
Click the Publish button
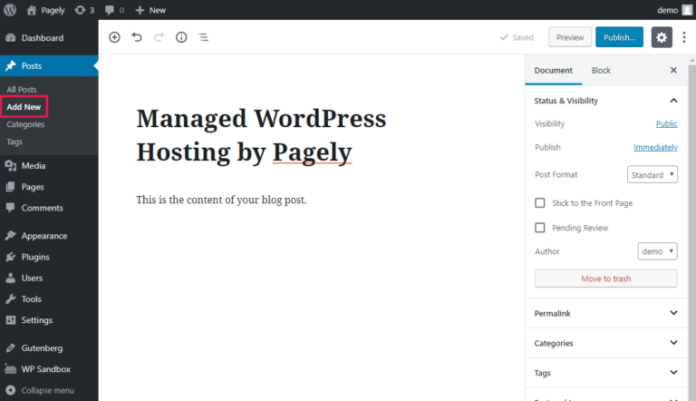pyautogui.click(x=619, y=37)
